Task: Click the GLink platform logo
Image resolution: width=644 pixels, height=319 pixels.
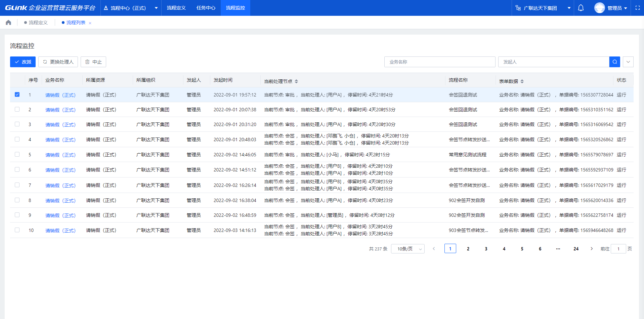Action: [x=50, y=8]
